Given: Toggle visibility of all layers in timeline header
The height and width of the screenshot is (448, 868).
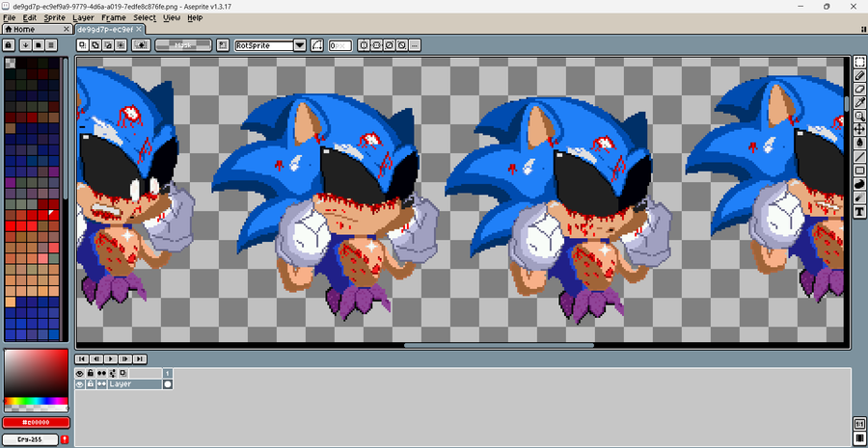Looking at the screenshot, I should coord(80,374).
